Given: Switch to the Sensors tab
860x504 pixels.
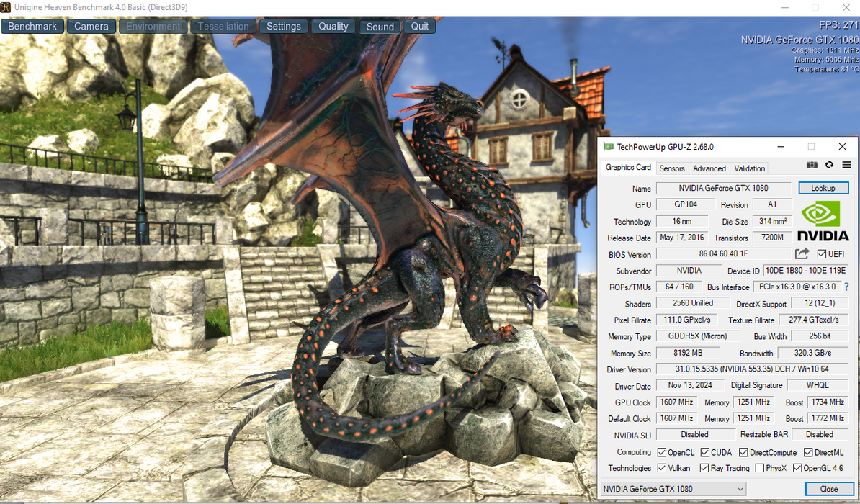Looking at the screenshot, I should (672, 168).
